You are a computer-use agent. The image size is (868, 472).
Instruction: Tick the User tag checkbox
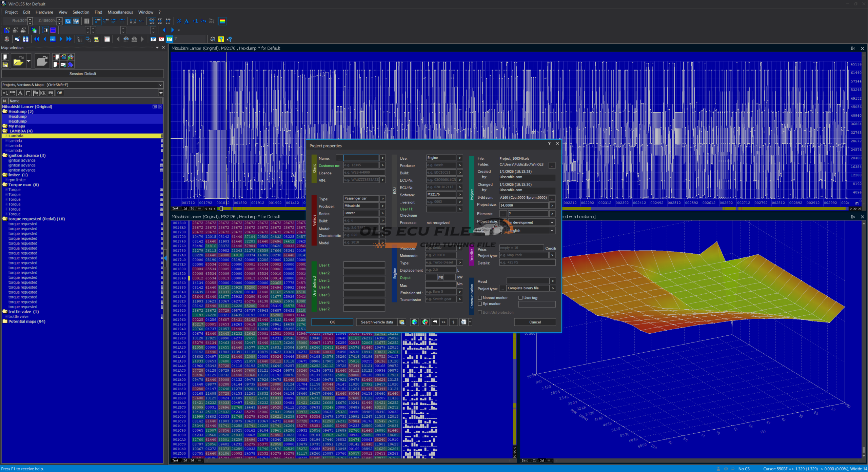(x=520, y=298)
